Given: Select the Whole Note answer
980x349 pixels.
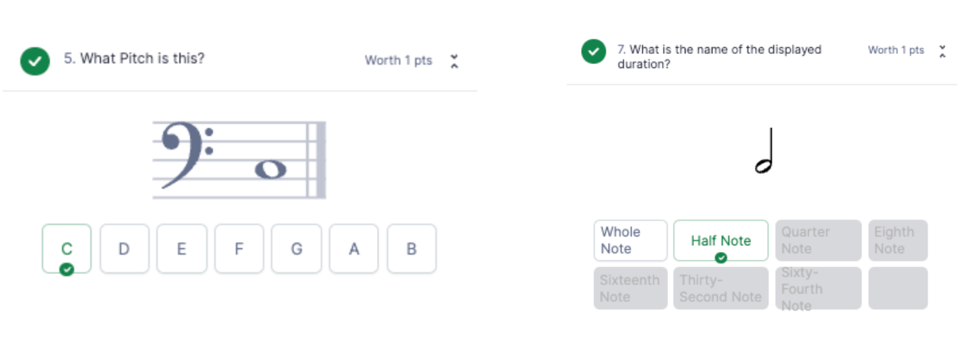Looking at the screenshot, I should [x=630, y=241].
